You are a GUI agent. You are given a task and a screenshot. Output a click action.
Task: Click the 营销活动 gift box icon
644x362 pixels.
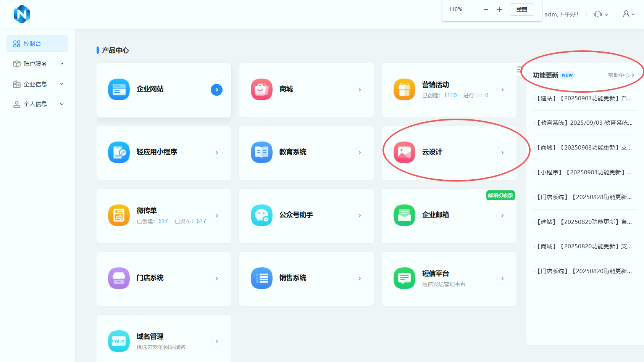(404, 90)
